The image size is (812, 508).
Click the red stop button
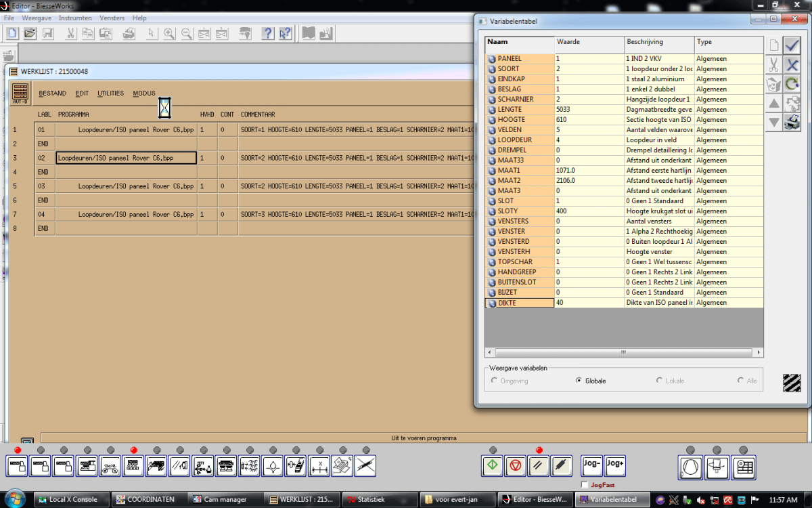pyautogui.click(x=516, y=466)
